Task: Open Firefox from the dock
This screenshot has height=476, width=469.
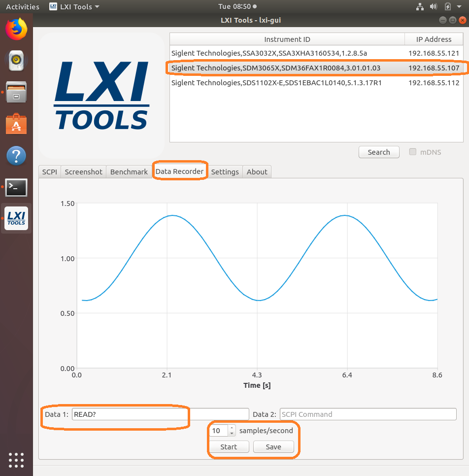Action: [x=16, y=29]
